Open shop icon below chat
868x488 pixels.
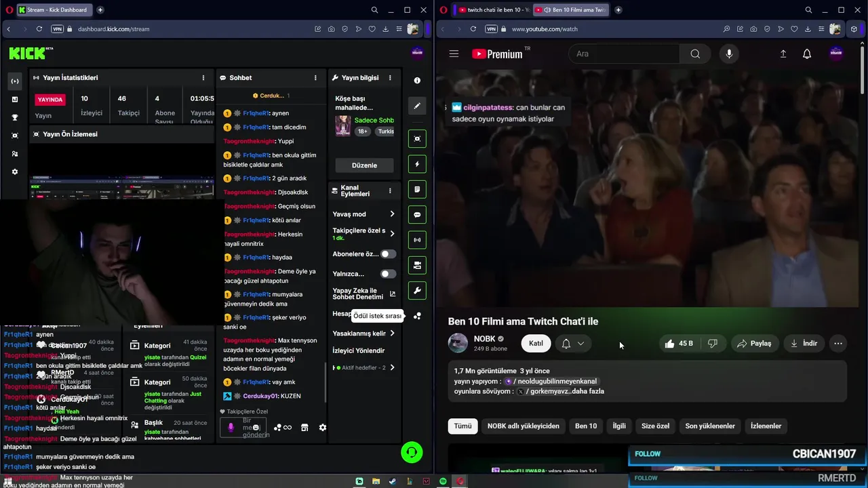tap(304, 428)
